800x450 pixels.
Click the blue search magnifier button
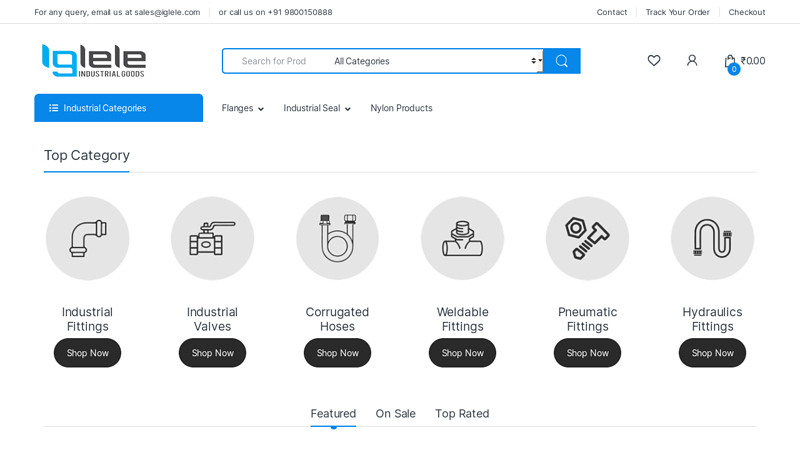(562, 61)
